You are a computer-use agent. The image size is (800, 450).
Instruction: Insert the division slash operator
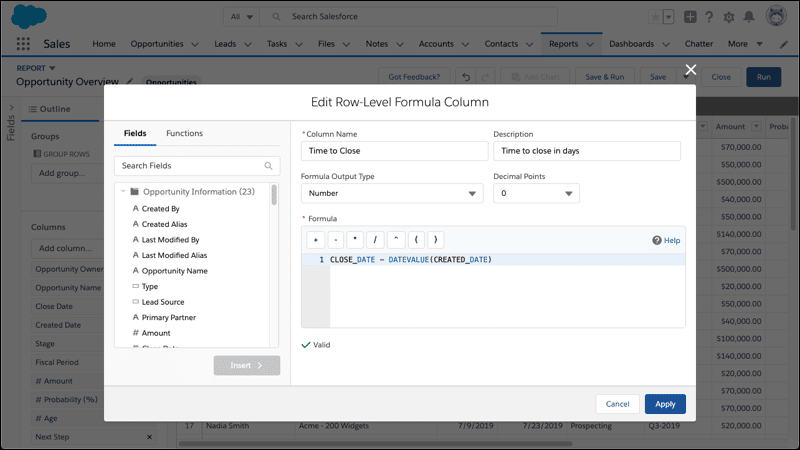(375, 240)
